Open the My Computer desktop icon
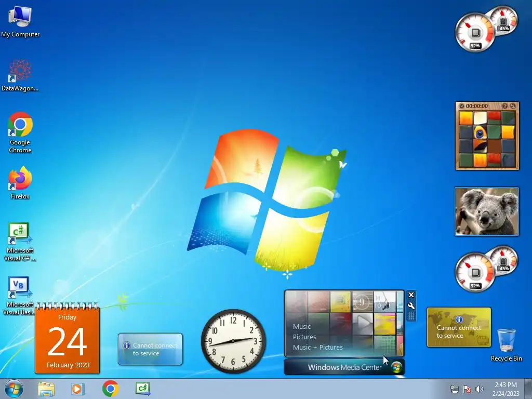The height and width of the screenshot is (399, 532). tap(20, 21)
